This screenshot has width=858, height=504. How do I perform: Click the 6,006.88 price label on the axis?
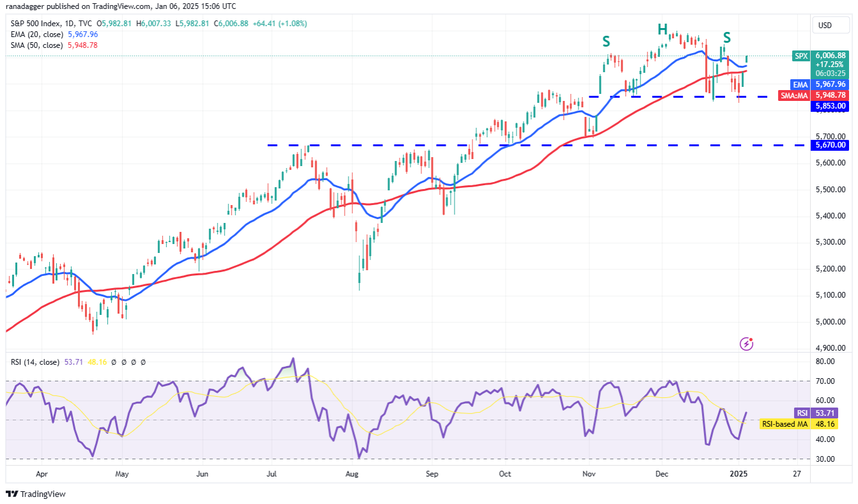tap(831, 56)
